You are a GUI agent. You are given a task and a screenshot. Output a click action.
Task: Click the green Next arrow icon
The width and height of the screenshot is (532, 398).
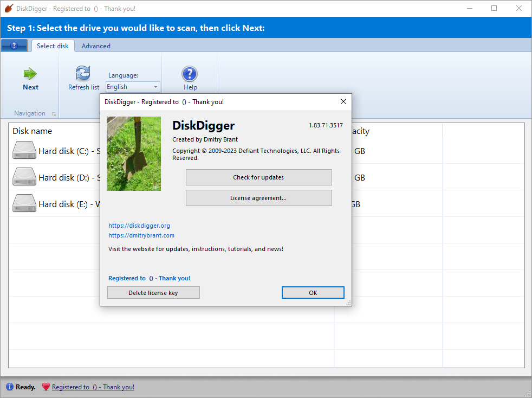(x=30, y=74)
